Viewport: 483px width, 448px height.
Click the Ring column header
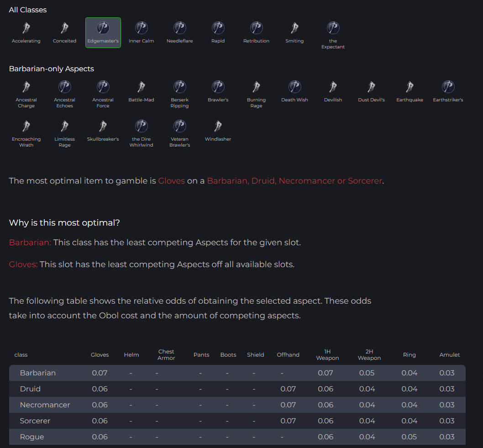point(409,355)
